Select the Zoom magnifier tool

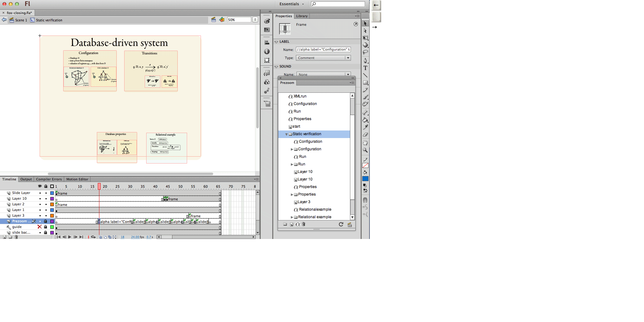click(x=365, y=150)
